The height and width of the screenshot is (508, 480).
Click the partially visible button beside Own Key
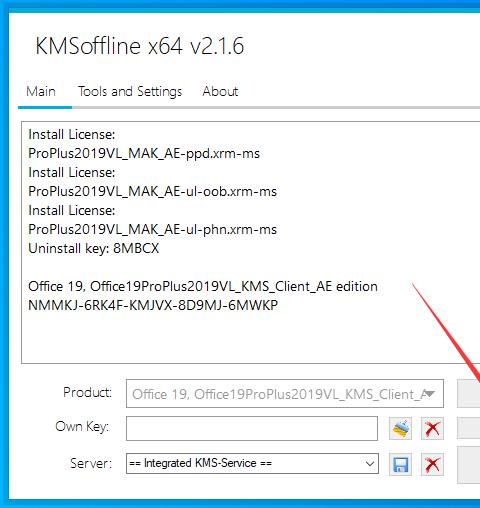coord(468,428)
